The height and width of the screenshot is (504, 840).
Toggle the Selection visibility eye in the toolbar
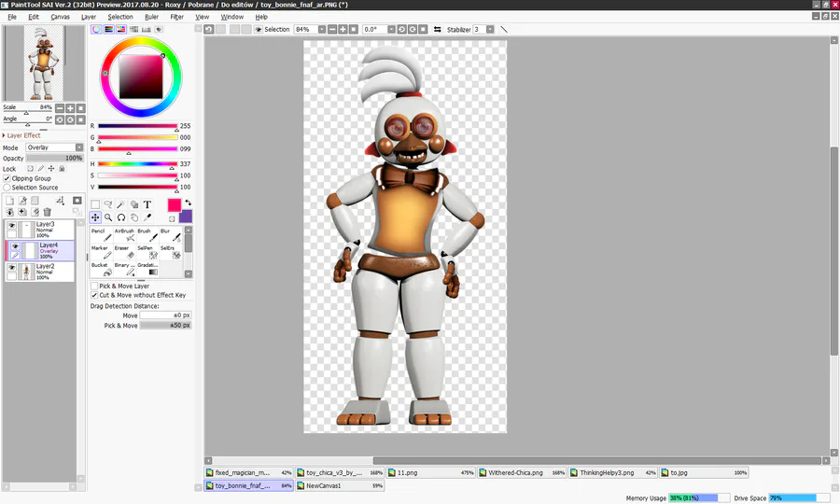[x=259, y=30]
